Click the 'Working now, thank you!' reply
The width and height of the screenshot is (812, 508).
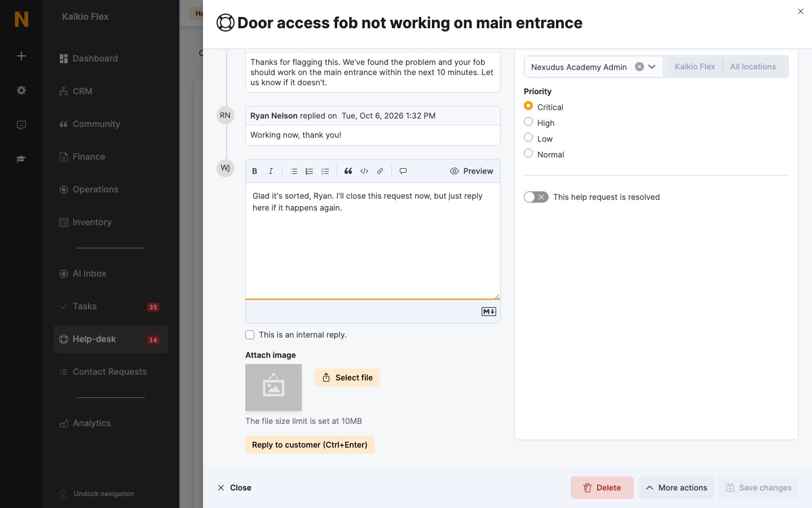coord(296,135)
